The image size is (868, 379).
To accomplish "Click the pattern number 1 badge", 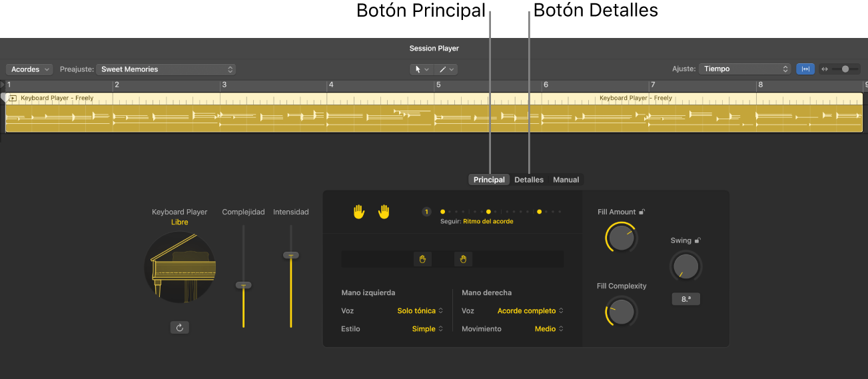I will [426, 212].
